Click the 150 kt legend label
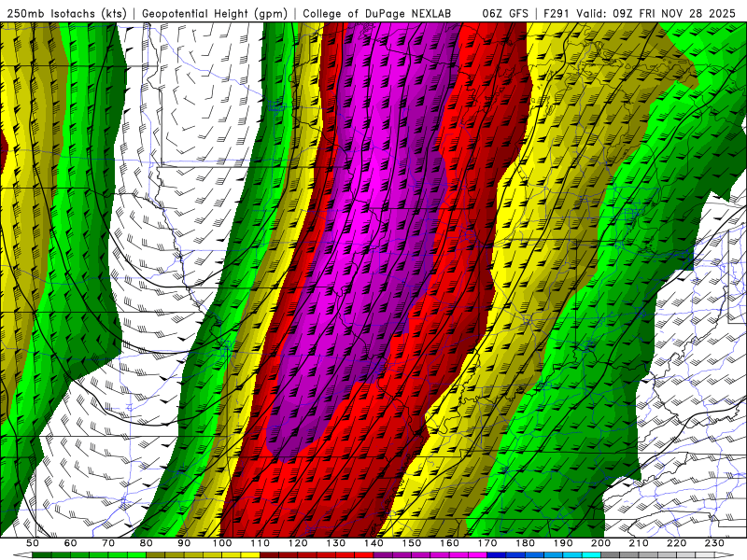747x560 pixels. 412,543
